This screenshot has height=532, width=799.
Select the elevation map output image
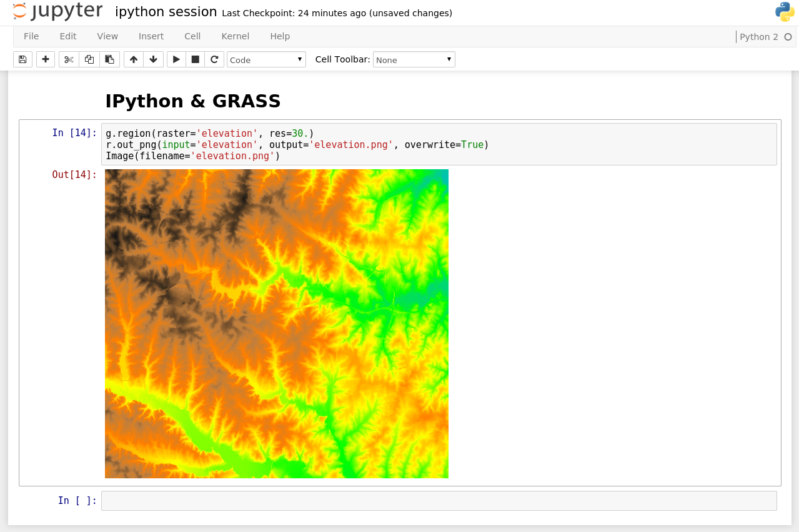277,323
